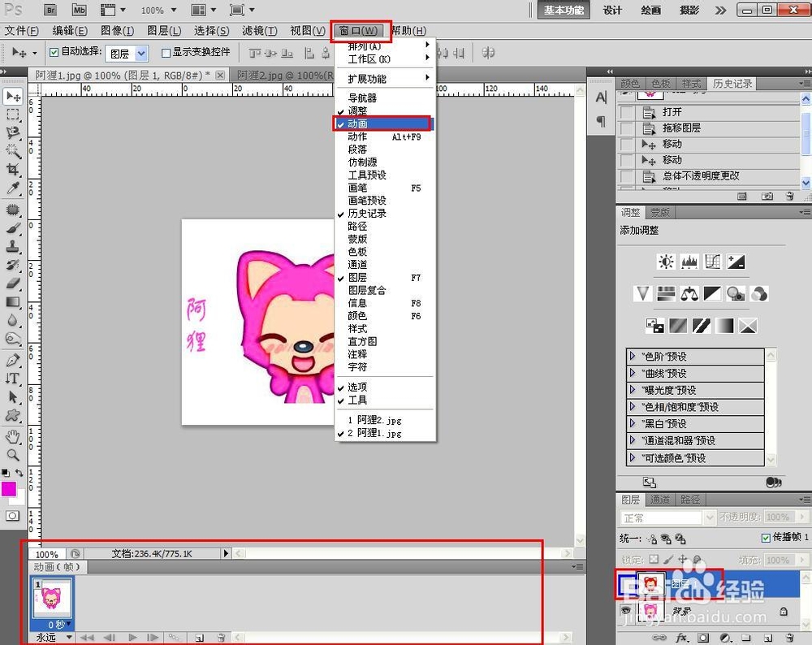Click Curves adjustment icon
The height and width of the screenshot is (645, 812).
tap(713, 262)
